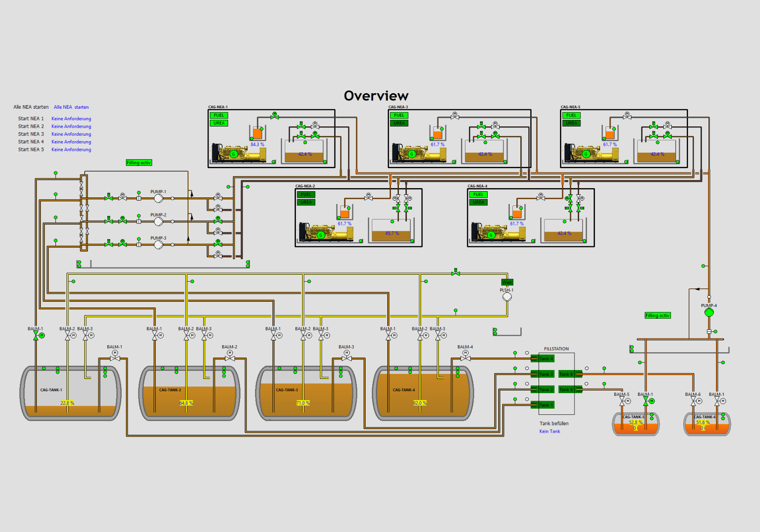Click the Alle NEA starten link
760x532 pixels.
tap(71, 107)
